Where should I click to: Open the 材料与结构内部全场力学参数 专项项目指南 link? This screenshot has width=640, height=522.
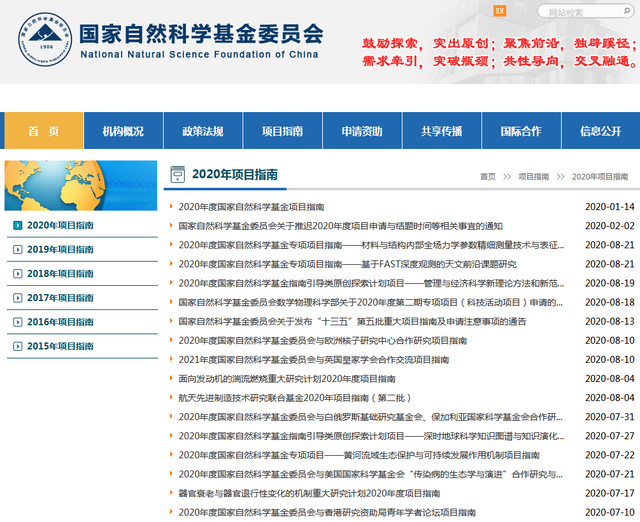(x=371, y=245)
